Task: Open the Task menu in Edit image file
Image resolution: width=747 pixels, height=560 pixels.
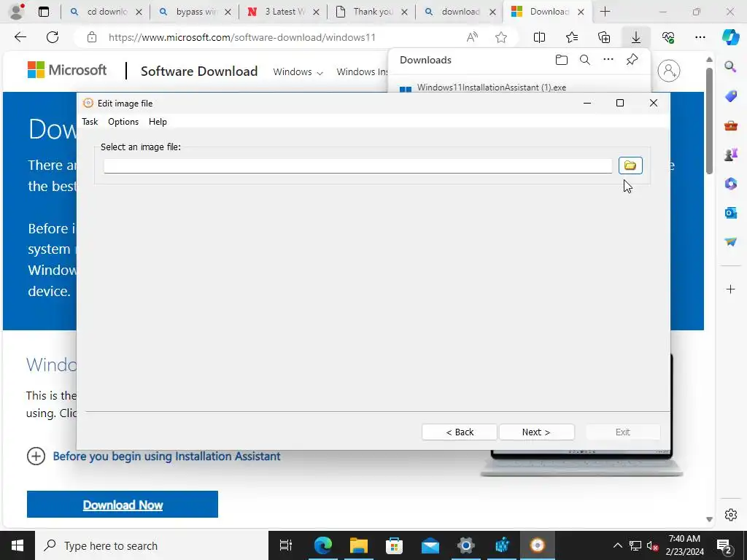Action: [90, 122]
